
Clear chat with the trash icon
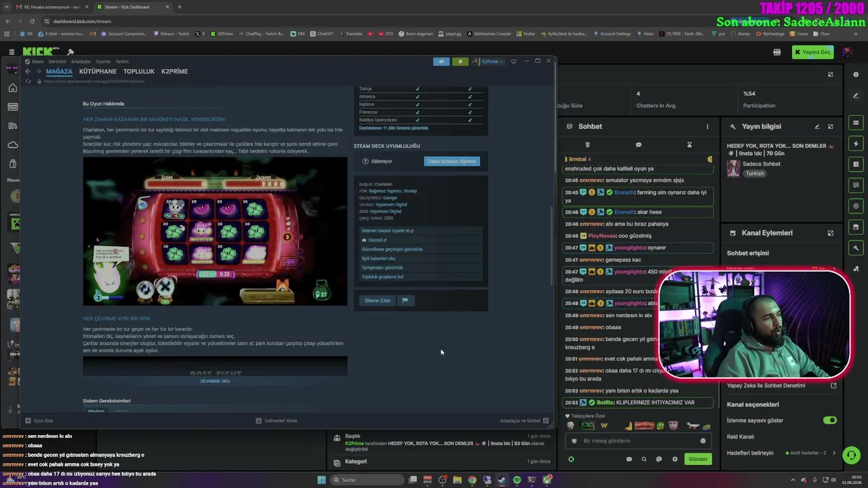[587, 144]
